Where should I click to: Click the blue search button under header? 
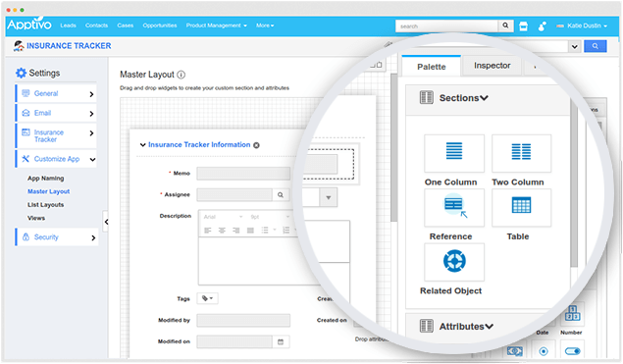pyautogui.click(x=596, y=46)
